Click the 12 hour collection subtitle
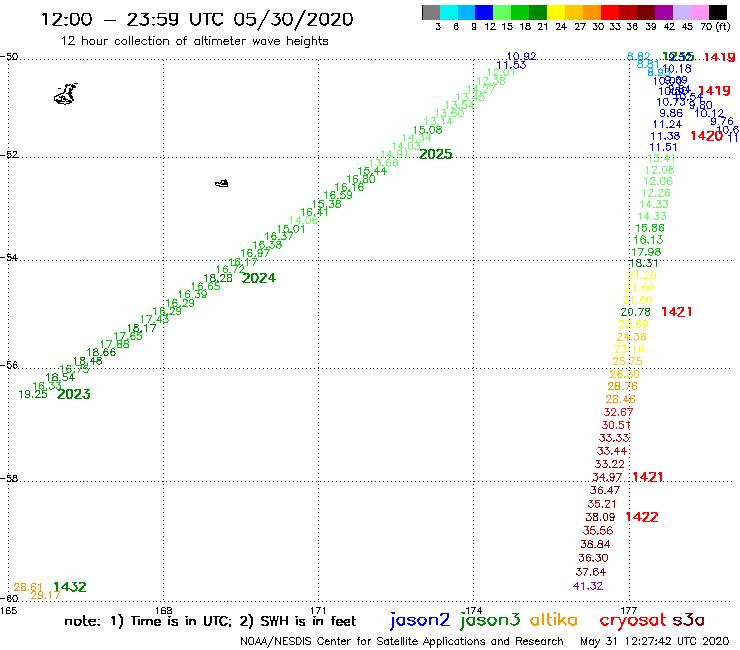The image size is (740, 650). (x=194, y=41)
